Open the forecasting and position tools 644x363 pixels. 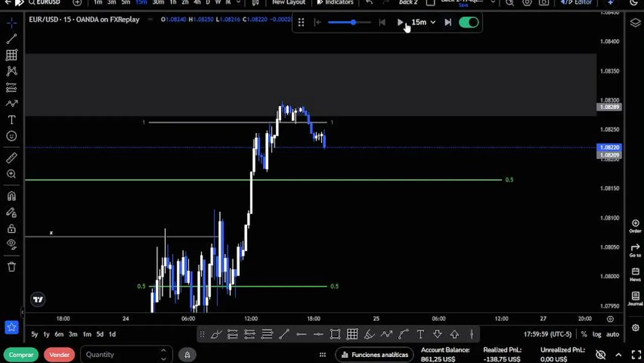(x=12, y=87)
